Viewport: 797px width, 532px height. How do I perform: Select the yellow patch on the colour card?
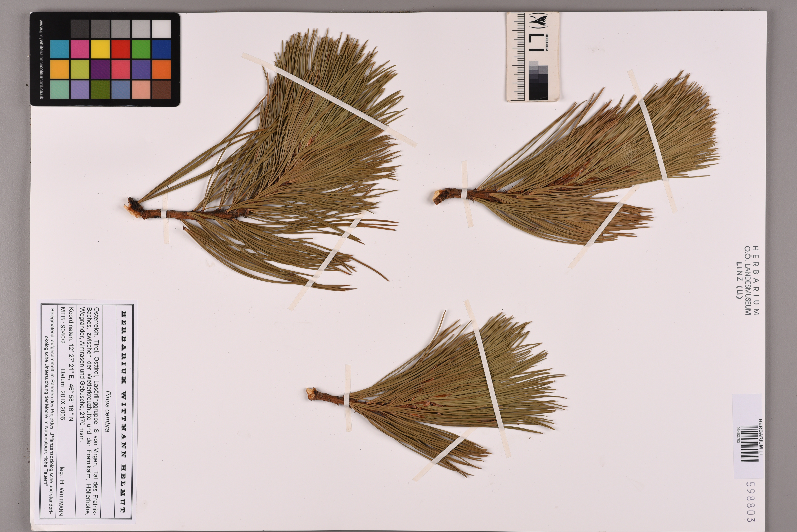click(100, 49)
